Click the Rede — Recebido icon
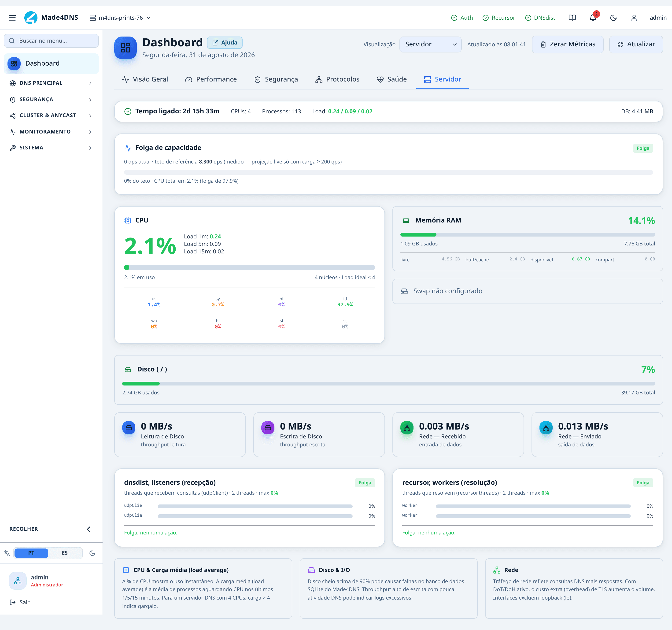The width and height of the screenshot is (672, 630). [407, 428]
